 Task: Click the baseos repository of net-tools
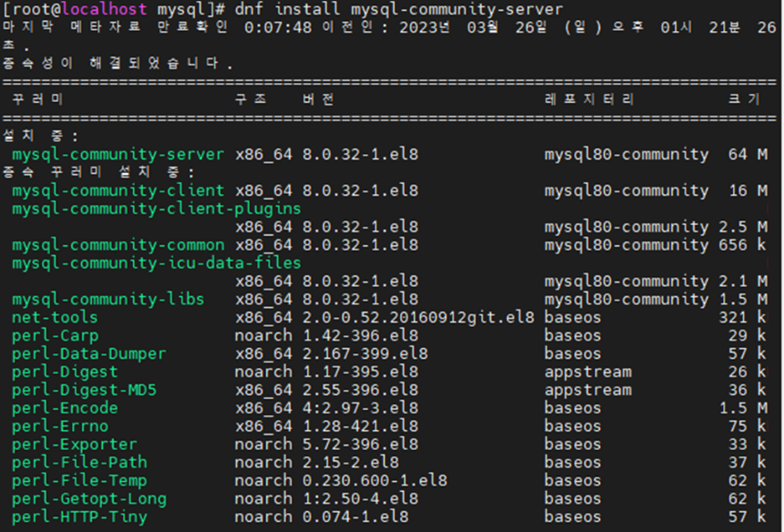(x=573, y=318)
